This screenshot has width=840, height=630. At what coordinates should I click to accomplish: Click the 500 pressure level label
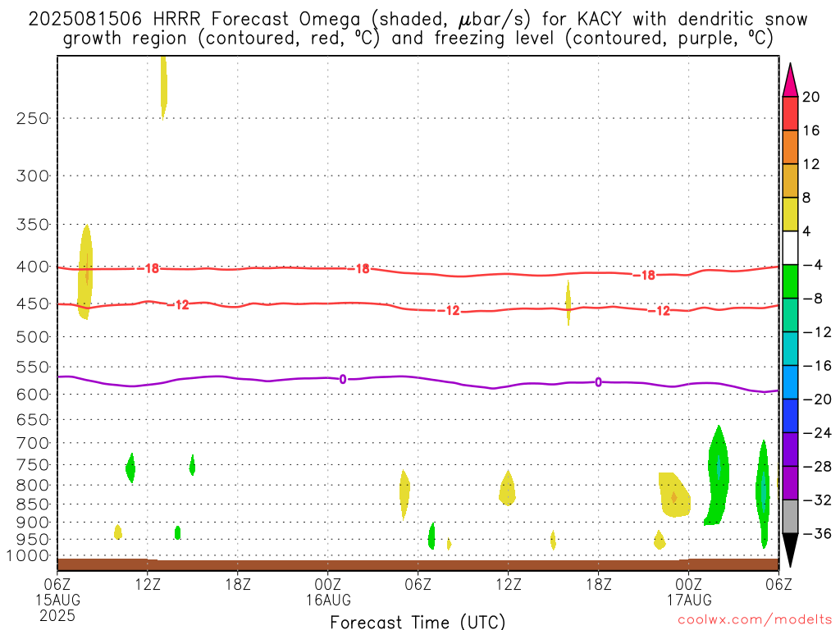33,337
